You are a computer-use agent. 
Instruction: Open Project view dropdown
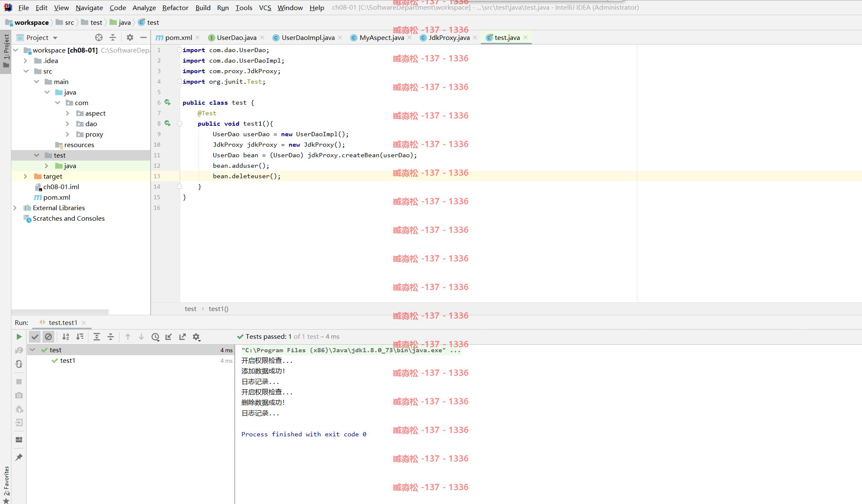point(55,38)
